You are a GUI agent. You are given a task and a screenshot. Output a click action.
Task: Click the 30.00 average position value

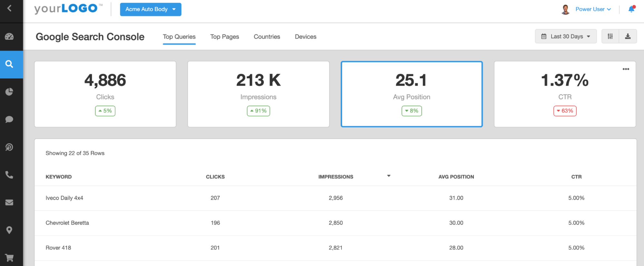tap(456, 223)
